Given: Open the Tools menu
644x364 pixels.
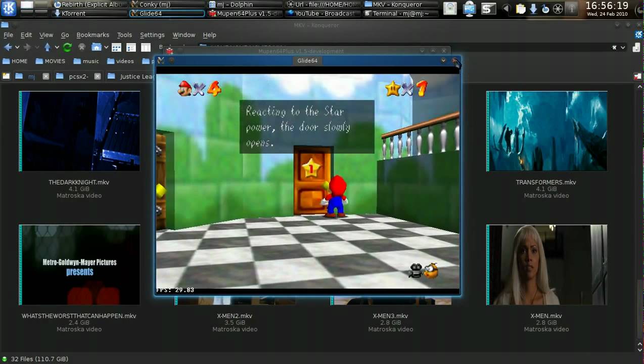Looking at the screenshot, I should pyautogui.click(x=124, y=35).
